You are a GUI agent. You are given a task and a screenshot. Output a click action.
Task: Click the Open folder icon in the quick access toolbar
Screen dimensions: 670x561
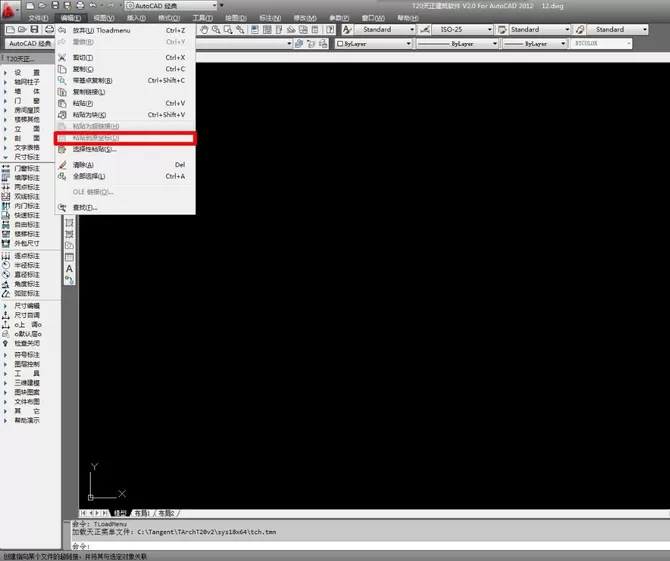(42, 6)
